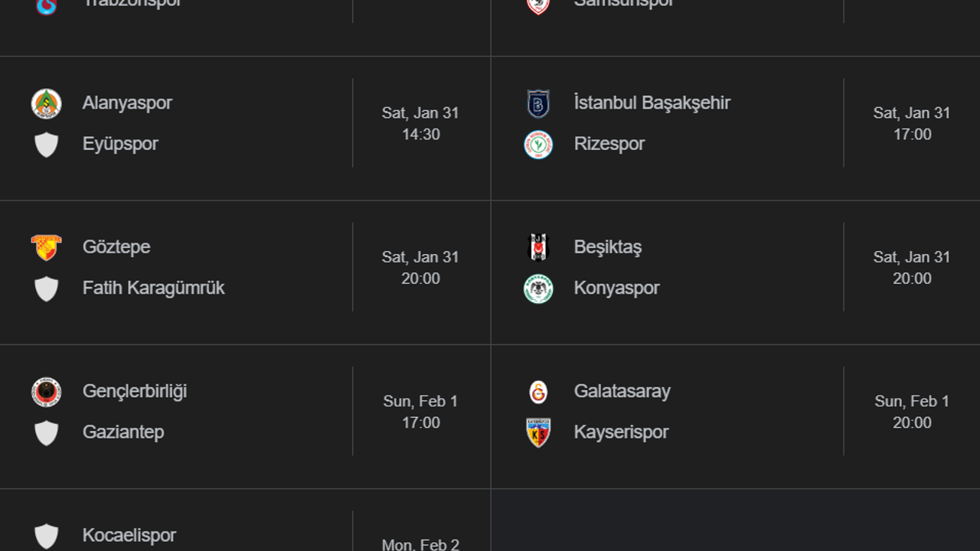Click the Gençlerbirliği team logo
Viewport: 980px width, 551px height.
(47, 392)
